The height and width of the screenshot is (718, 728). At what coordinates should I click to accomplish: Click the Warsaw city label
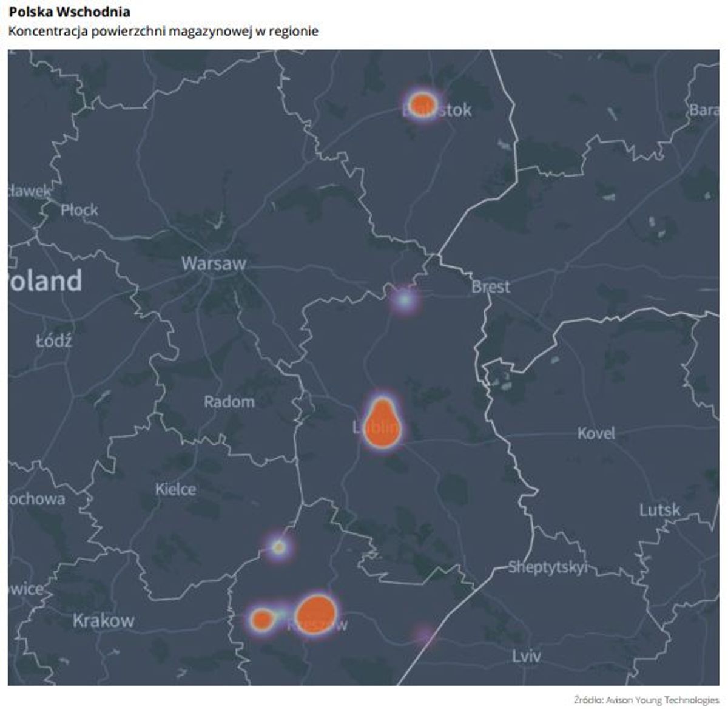(x=214, y=263)
